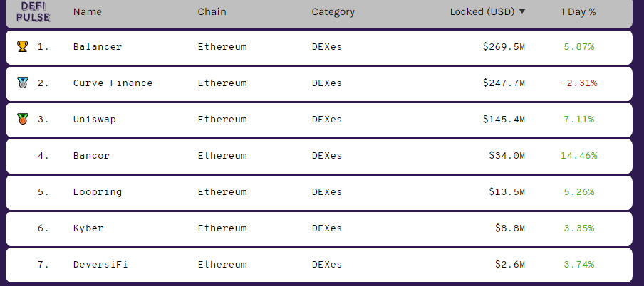
Task: Sort table by the Locked (USD) header
Action: [482, 11]
